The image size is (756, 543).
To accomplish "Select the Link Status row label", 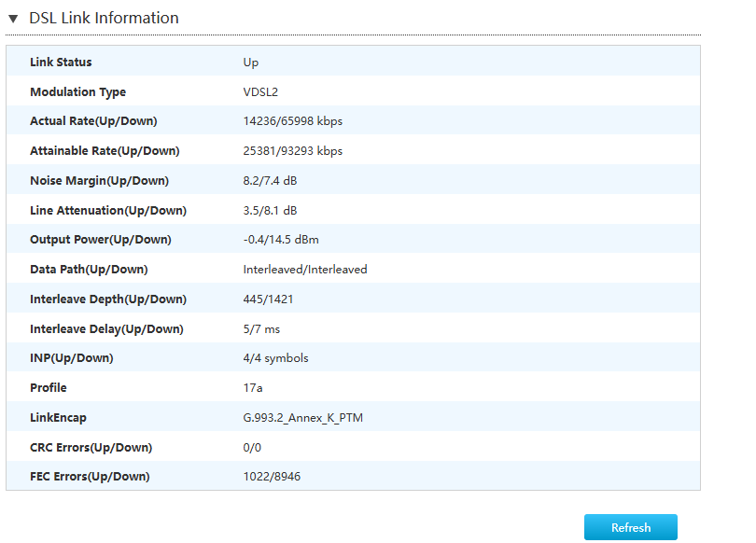I will (61, 63).
